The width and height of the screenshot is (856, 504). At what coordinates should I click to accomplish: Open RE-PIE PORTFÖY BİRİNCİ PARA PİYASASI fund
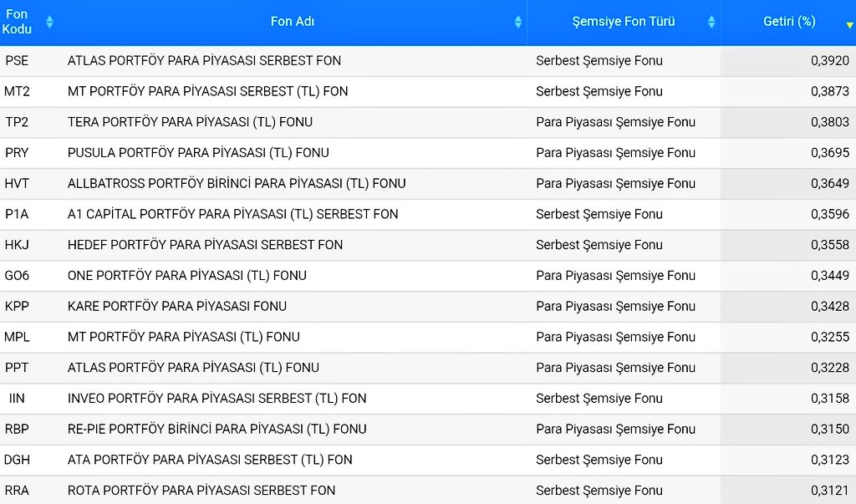[x=217, y=429]
